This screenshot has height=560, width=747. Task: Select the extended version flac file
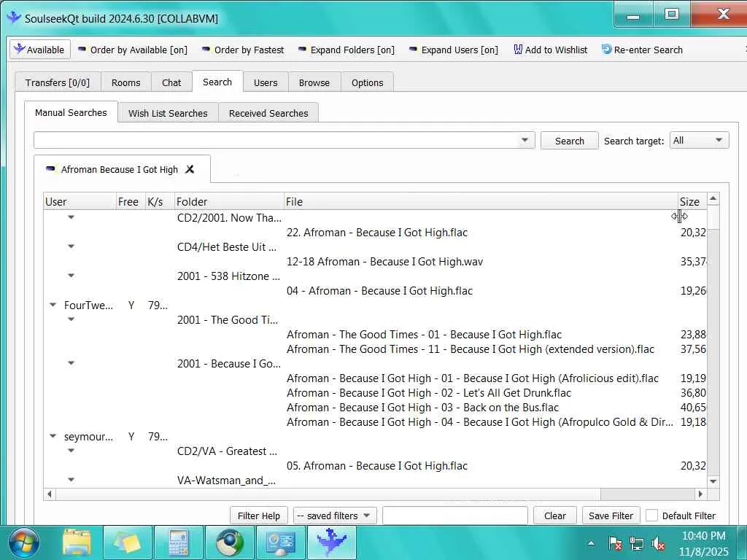[x=471, y=349]
